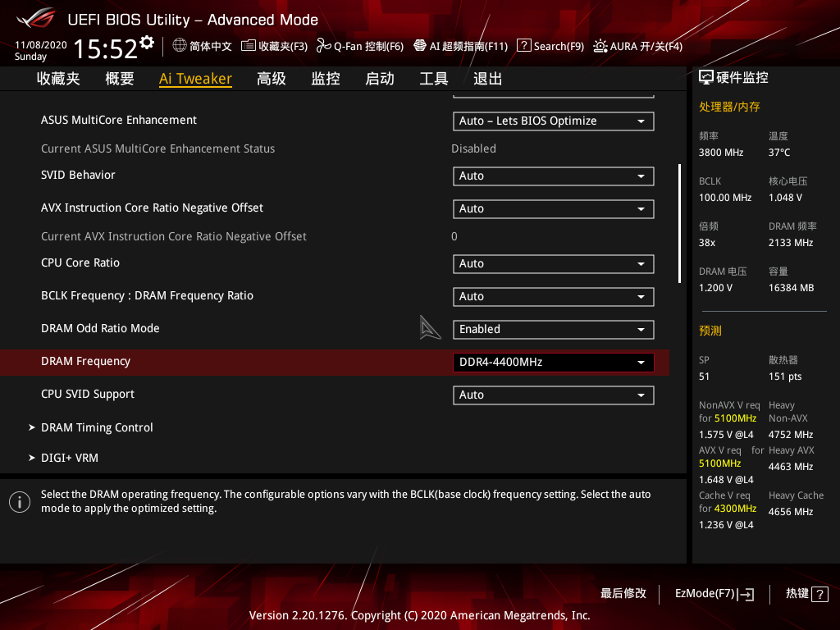Open the 收藏夹 tab
This screenshot has width=840, height=630.
point(58,79)
